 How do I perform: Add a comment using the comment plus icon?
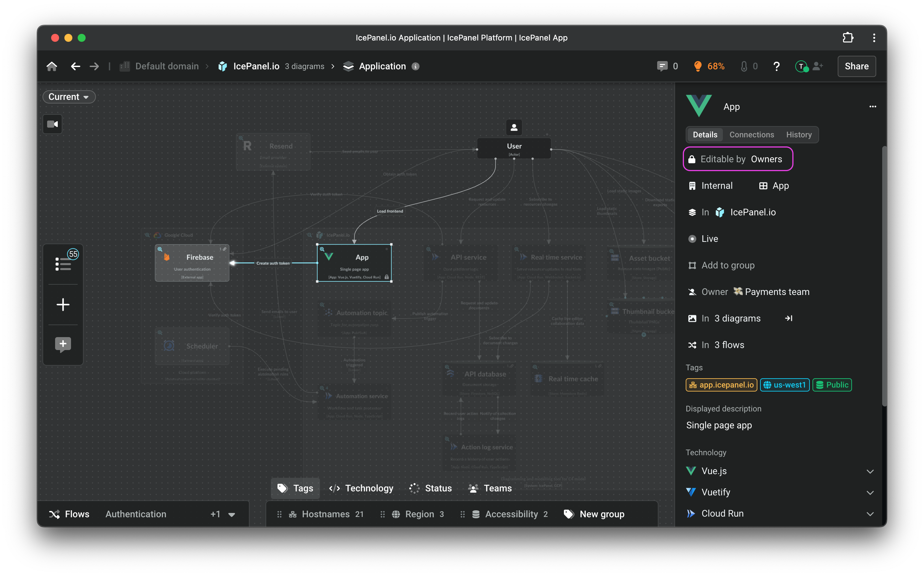pyautogui.click(x=63, y=344)
